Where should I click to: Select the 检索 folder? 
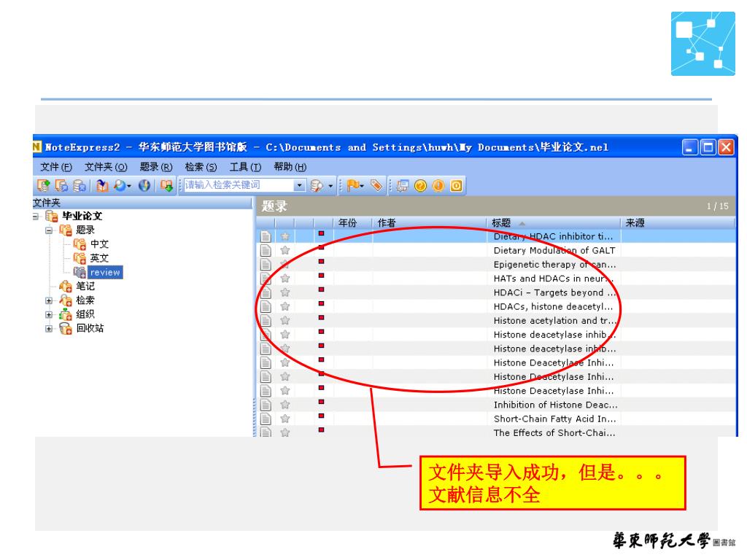[85, 300]
